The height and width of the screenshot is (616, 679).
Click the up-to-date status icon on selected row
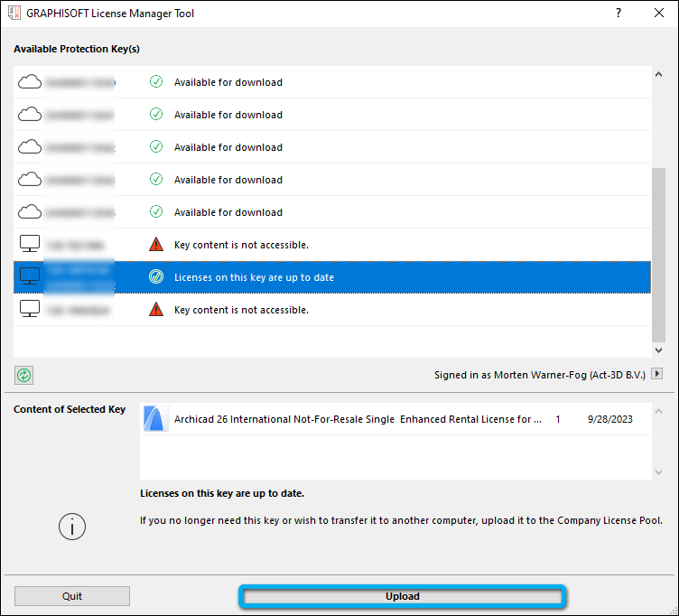[155, 277]
